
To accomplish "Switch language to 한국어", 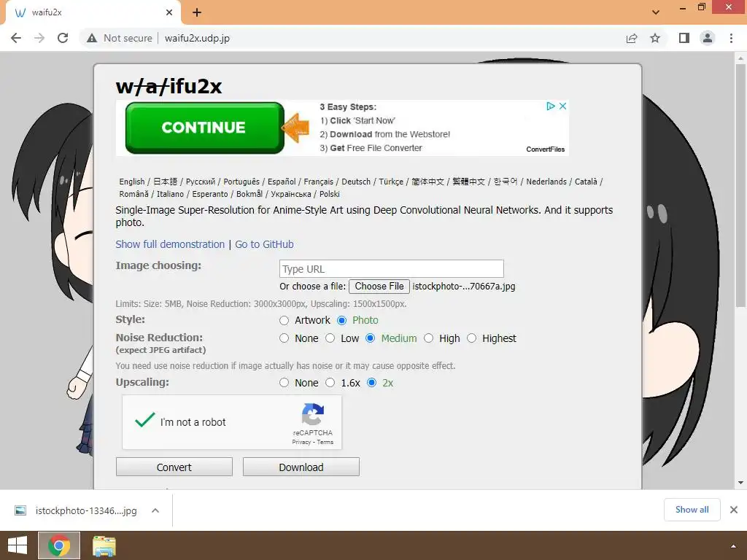I will tap(506, 182).
